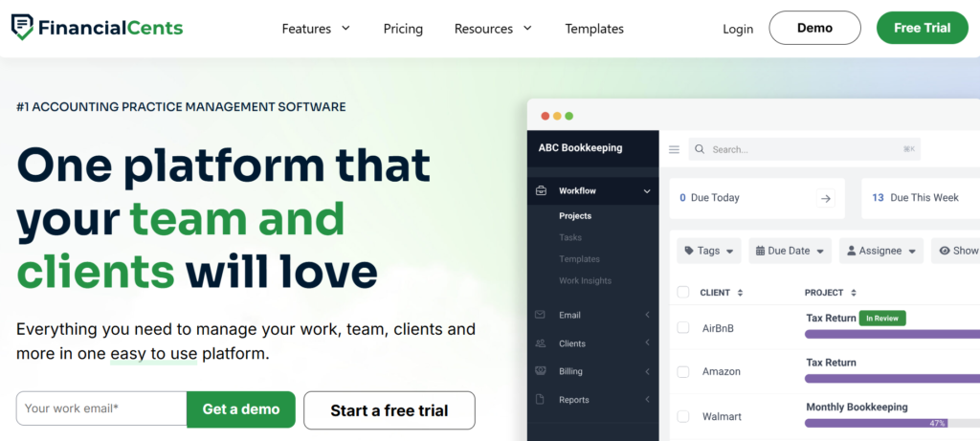Click the Monthly Bookkeeping 47% progress bar

[893, 423]
